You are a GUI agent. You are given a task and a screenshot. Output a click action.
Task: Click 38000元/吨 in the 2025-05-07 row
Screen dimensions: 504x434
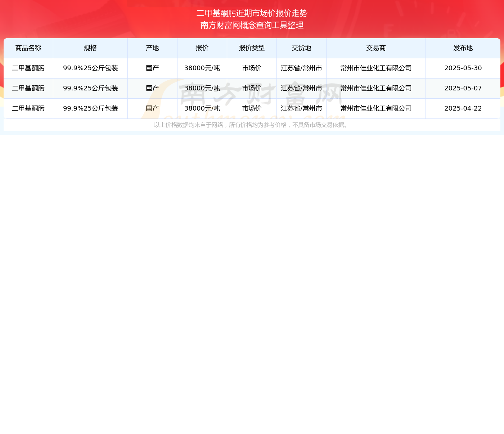click(x=202, y=88)
